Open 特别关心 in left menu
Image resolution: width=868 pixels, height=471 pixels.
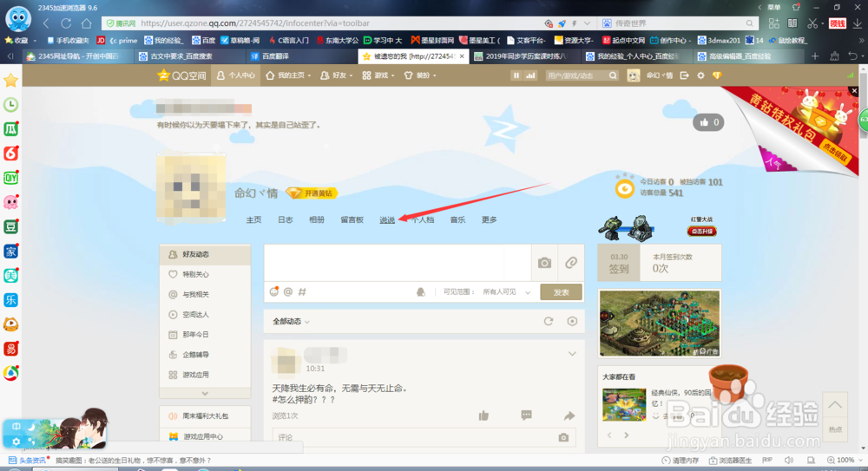coord(205,274)
